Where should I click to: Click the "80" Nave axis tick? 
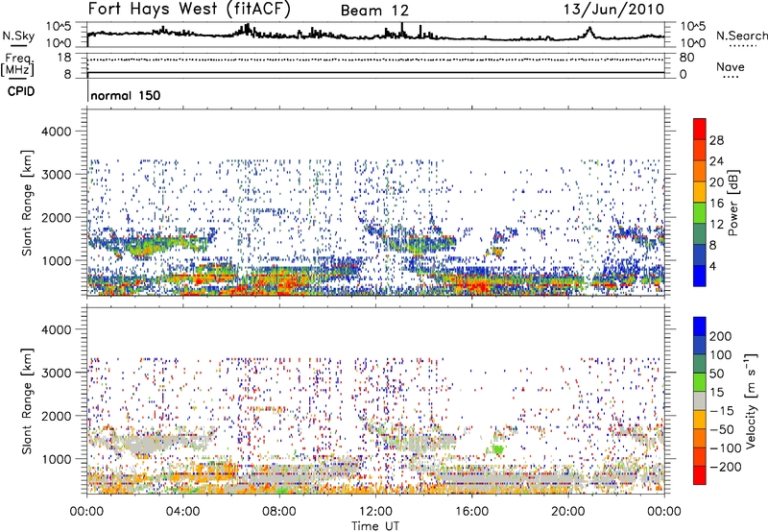coord(686,58)
